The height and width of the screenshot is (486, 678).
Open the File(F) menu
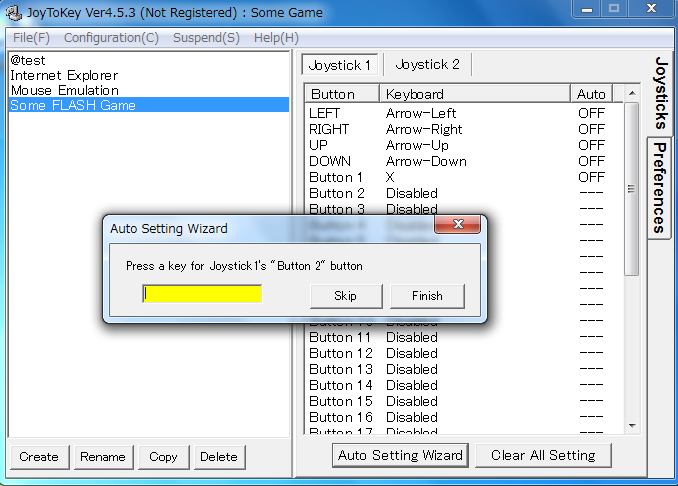31,38
